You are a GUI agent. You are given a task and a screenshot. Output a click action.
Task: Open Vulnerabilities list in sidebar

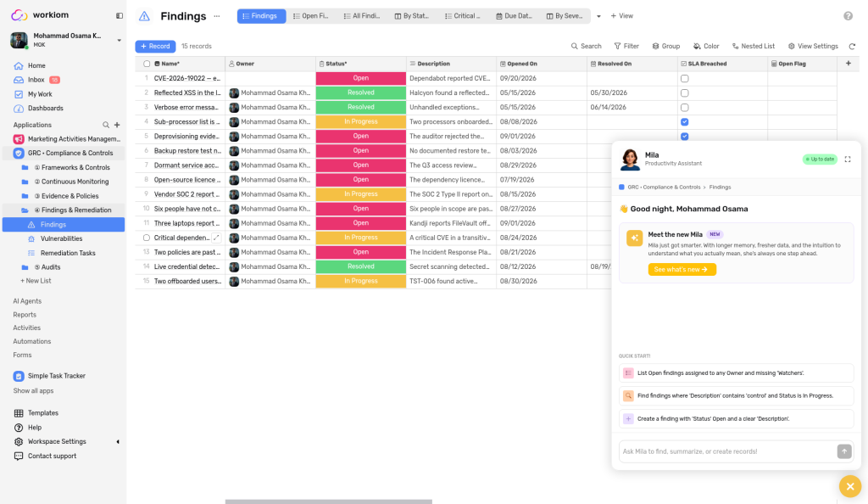(61, 238)
